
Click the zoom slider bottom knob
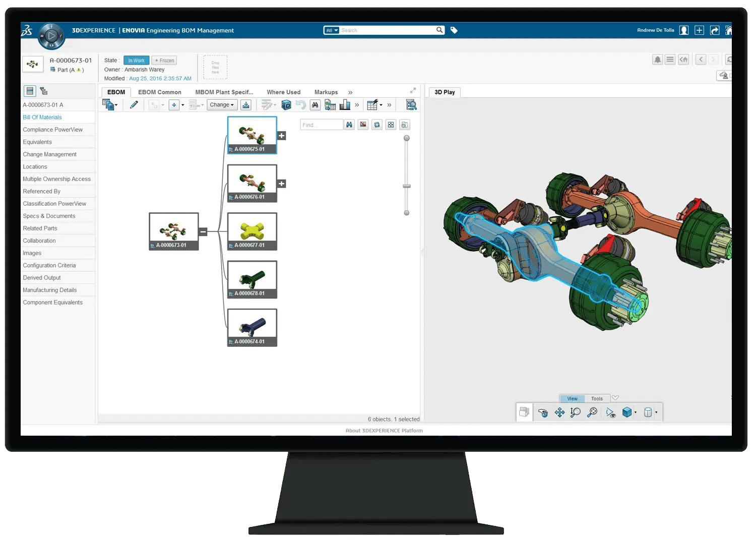tap(407, 213)
